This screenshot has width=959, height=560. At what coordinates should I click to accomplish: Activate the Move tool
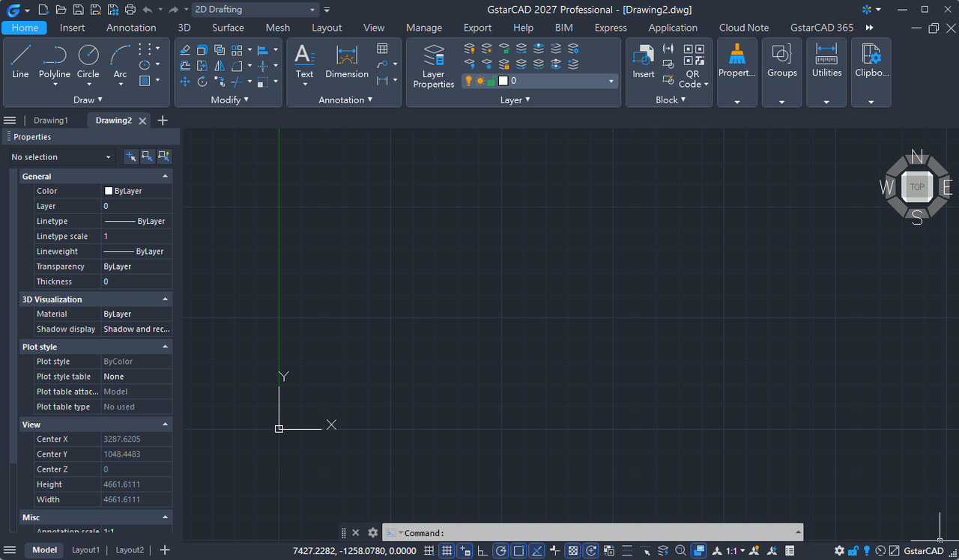click(x=185, y=82)
